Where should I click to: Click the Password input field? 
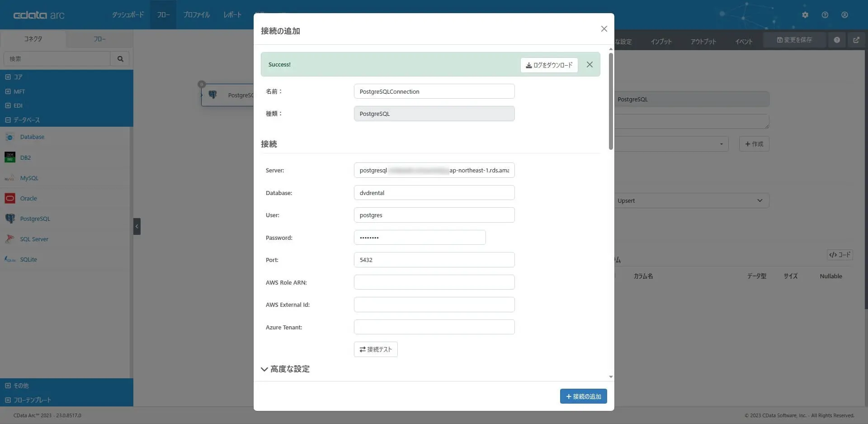420,238
